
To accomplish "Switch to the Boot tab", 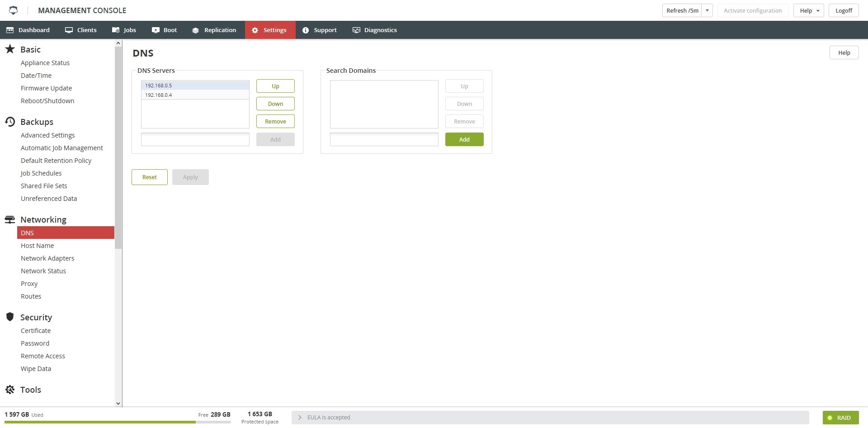I will [x=165, y=30].
